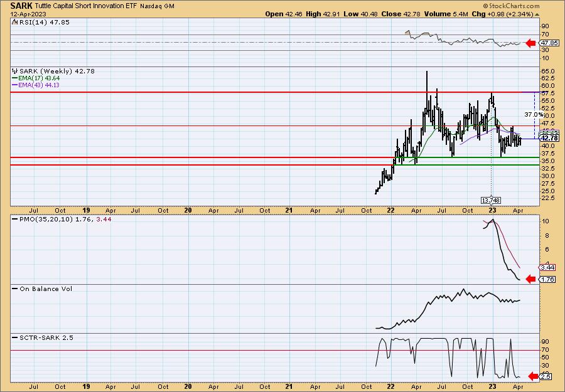565x392 pixels.
Task: Click the EMA(43) 44.13 legend text
Action: click(40, 85)
